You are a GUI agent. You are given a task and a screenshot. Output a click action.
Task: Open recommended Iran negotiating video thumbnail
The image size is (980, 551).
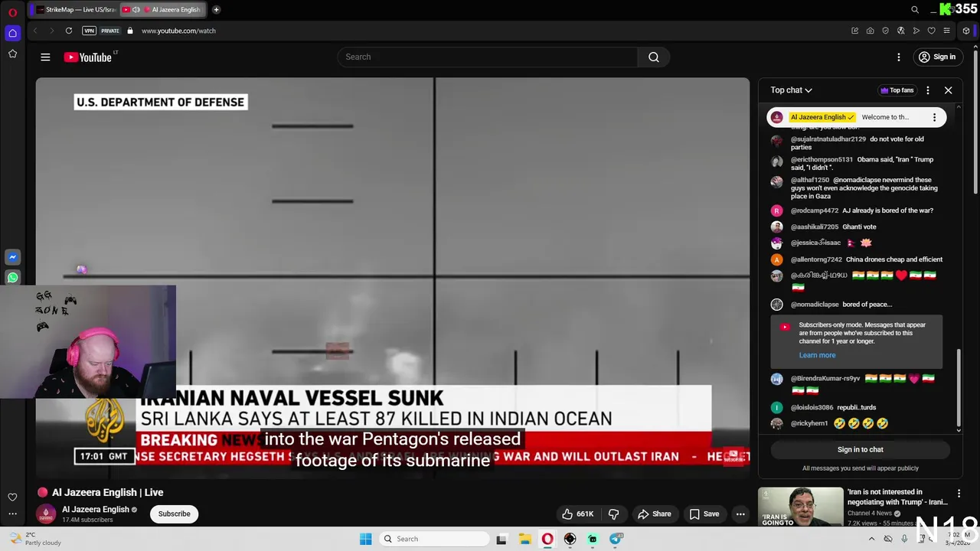(x=800, y=507)
